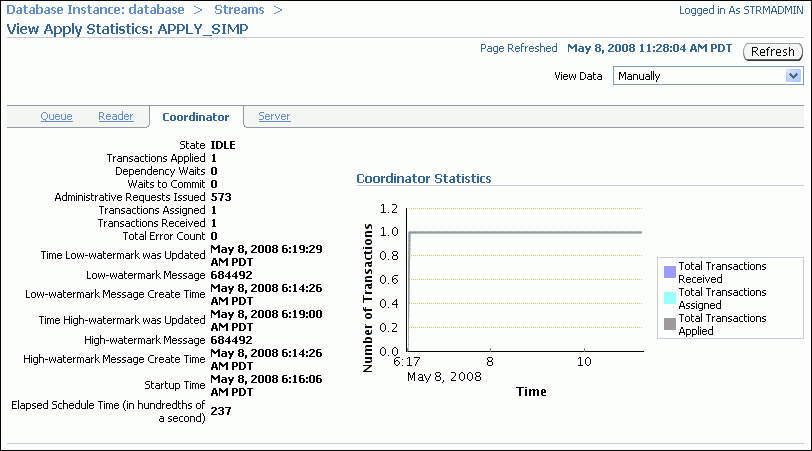Click the Total Transactions Assigned legend swatch
Image resolution: width=812 pixels, height=451 pixels.
click(670, 298)
